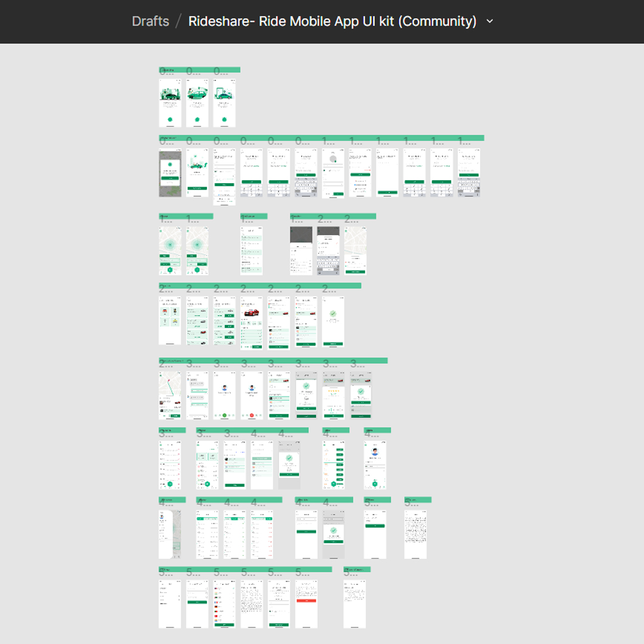
Task: Select the side menu drawer frame
Action: pos(169,534)
